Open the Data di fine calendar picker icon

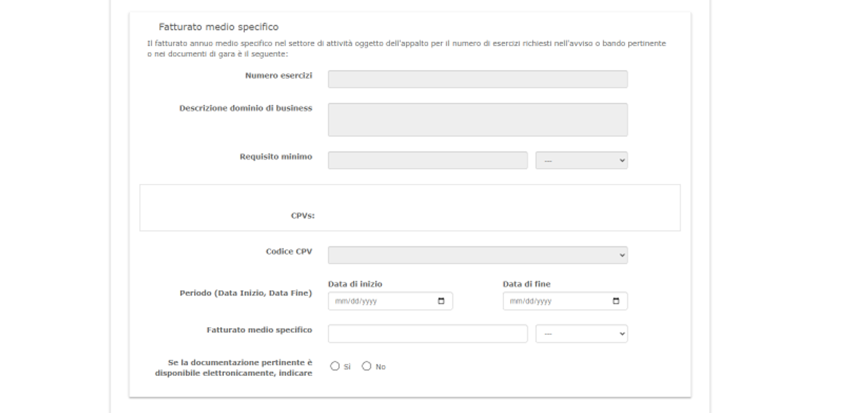point(615,301)
